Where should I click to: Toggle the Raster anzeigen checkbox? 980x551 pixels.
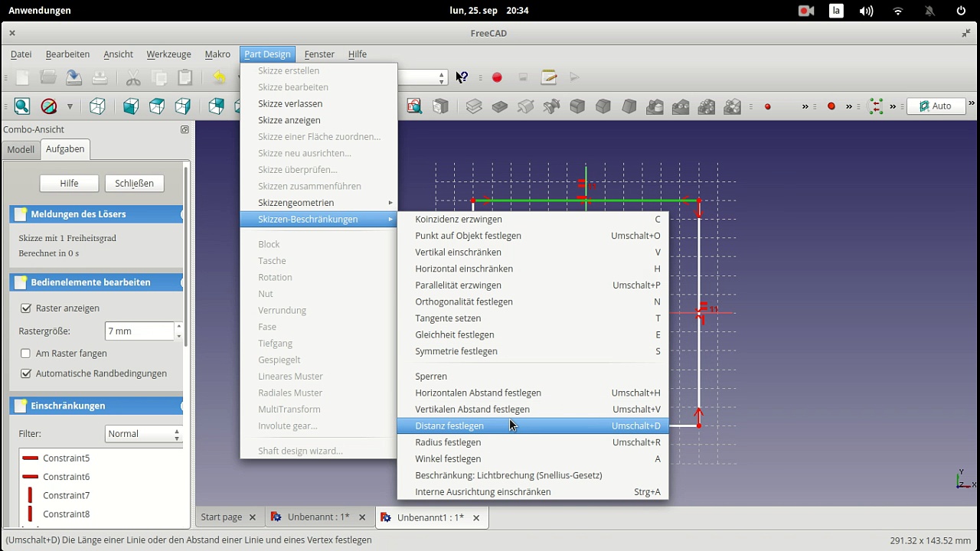pyautogui.click(x=26, y=308)
